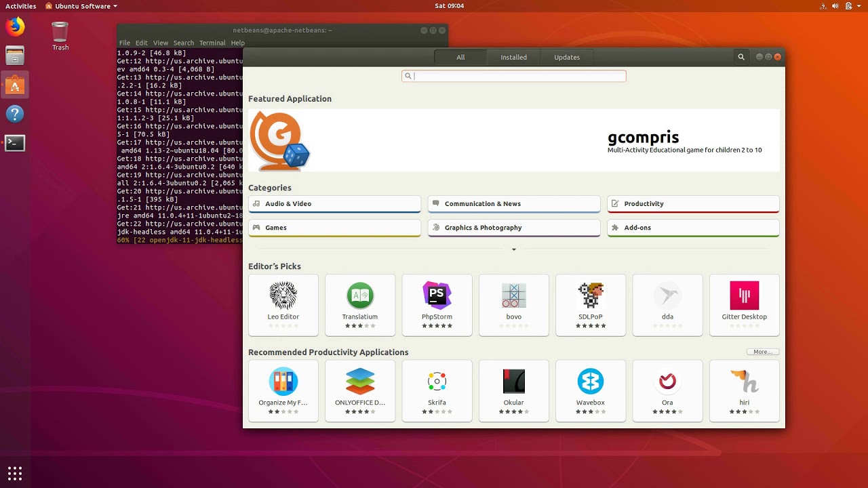The width and height of the screenshot is (868, 488).
Task: Click Ubuntu Software icon in the dock
Action: [x=15, y=85]
